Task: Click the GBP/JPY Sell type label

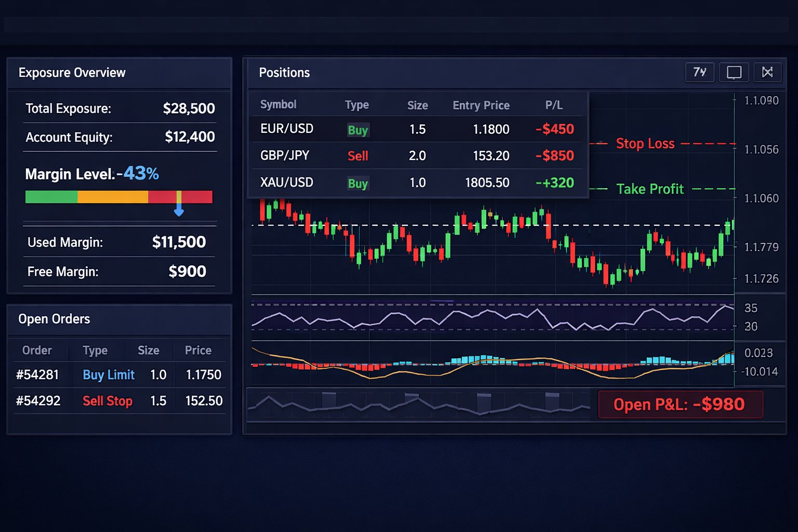Action: [358, 156]
